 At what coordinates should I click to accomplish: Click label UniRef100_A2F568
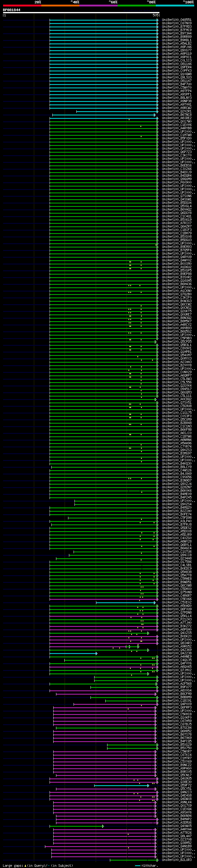(176, 684)
